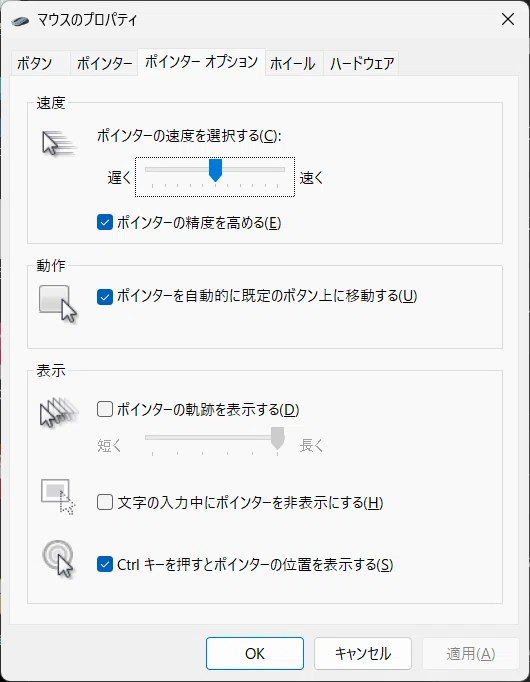Click the hide pointer while typing icon
The height and width of the screenshot is (682, 530).
coord(58,496)
